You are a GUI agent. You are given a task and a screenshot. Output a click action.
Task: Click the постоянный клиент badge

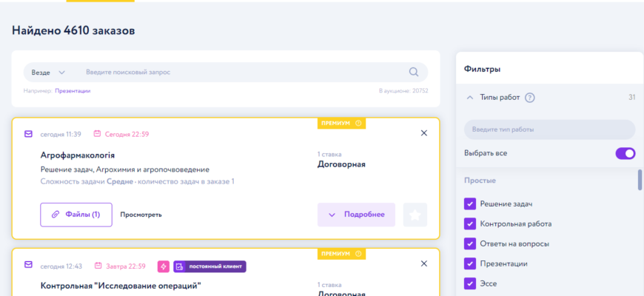pos(210,266)
